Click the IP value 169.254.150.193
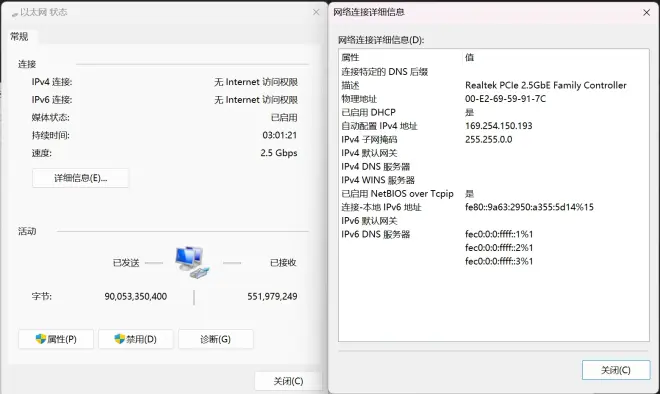This screenshot has height=394, width=660. (498, 126)
